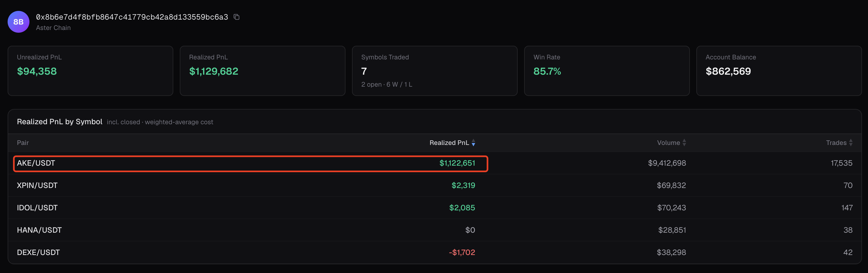Image resolution: width=868 pixels, height=273 pixels.
Task: Click the Win Rate card
Action: point(607,71)
